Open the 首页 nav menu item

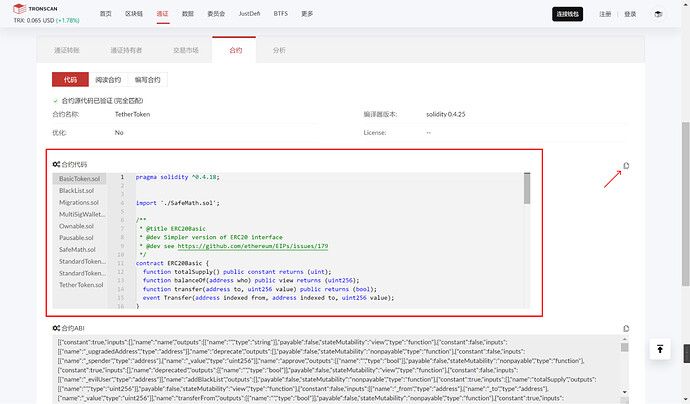[106, 14]
